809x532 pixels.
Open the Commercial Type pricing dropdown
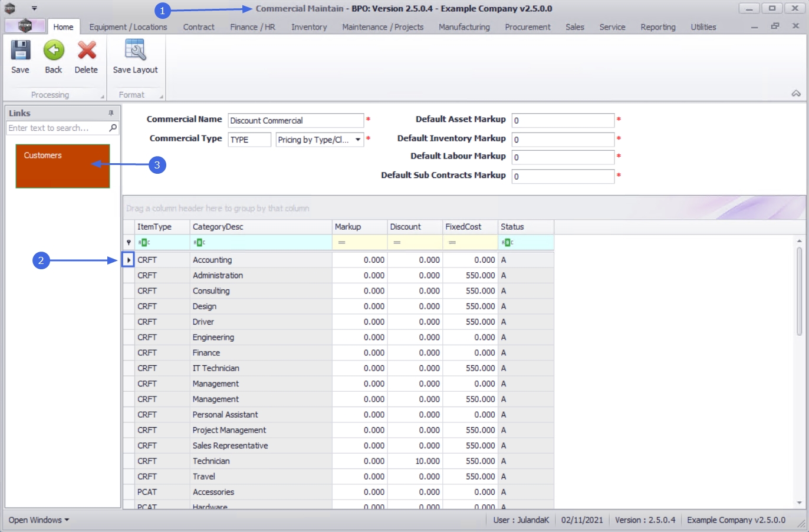pyautogui.click(x=358, y=140)
